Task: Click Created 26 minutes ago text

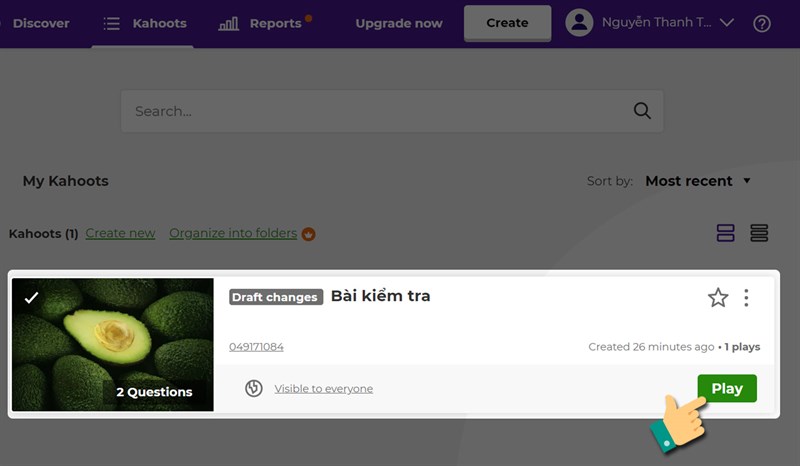Action: click(x=651, y=347)
